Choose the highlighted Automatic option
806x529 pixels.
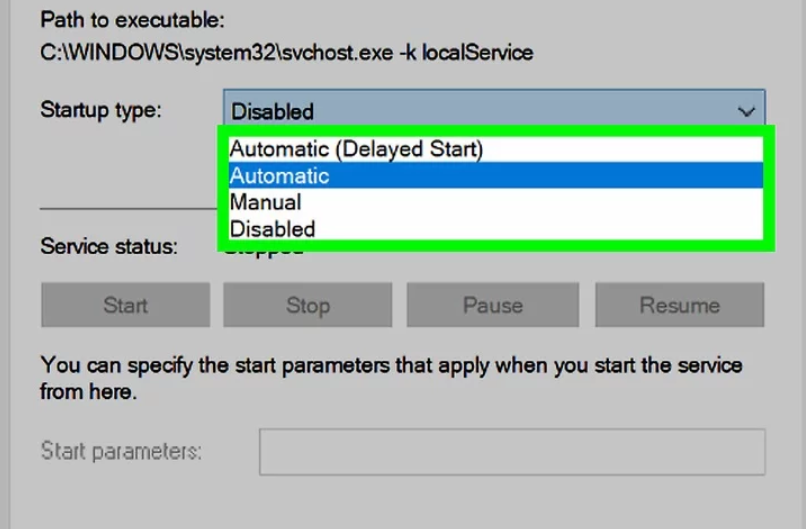[280, 176]
